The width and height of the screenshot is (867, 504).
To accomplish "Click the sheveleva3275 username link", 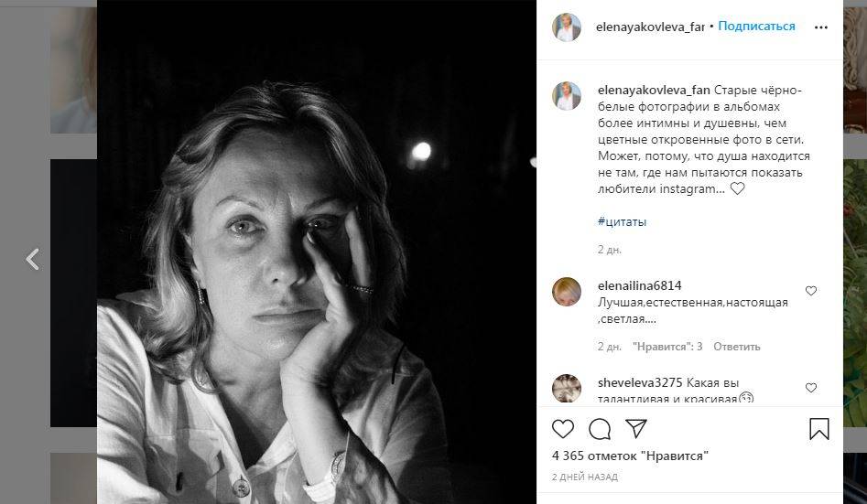I will click(640, 382).
